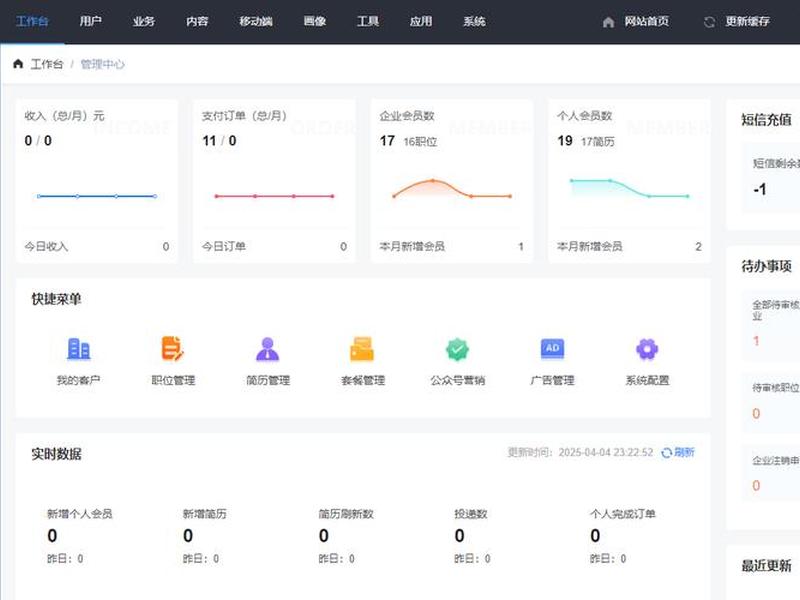Viewport: 800px width, 600px height.
Task: Click 更新缓存 in the header
Action: pos(747,21)
